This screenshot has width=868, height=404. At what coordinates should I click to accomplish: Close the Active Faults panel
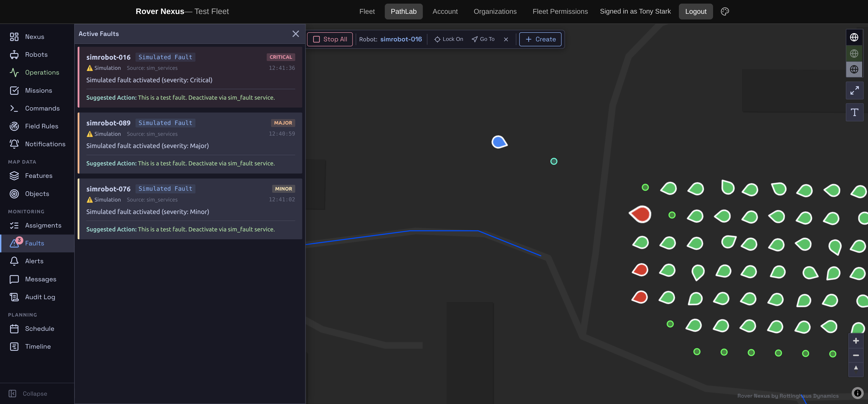[x=295, y=34]
